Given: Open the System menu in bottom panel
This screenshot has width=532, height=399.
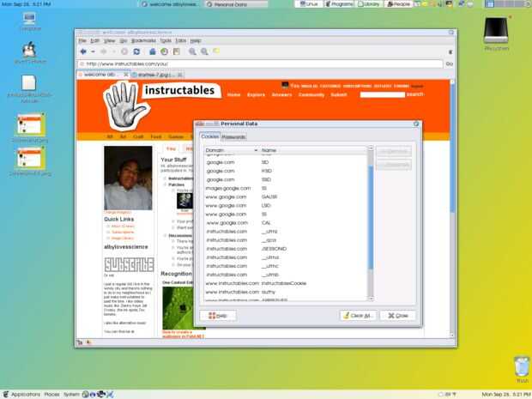Looking at the screenshot, I should [x=71, y=394].
